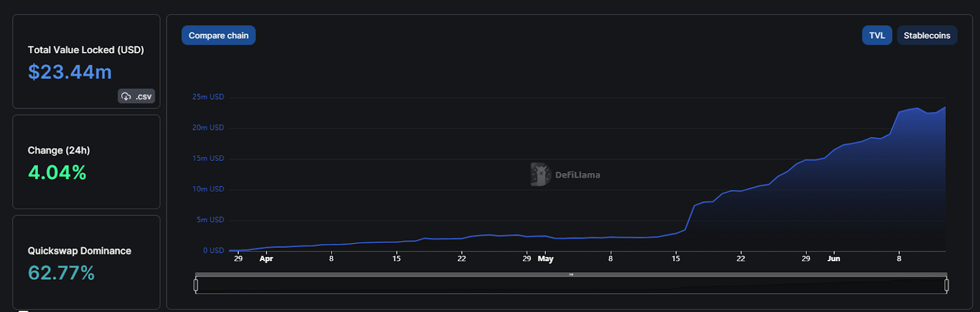Grab the left handle of the range slider
The width and height of the screenshot is (980, 312).
tap(196, 285)
